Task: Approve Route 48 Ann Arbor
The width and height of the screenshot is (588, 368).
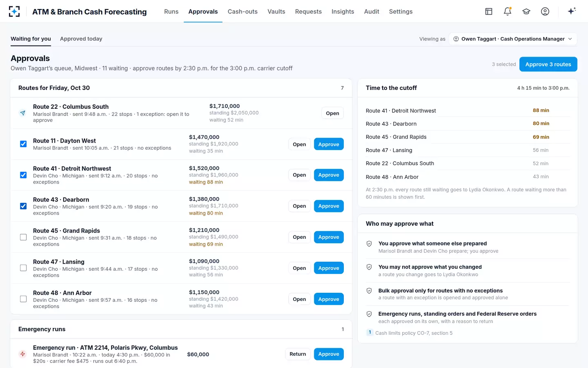Action: point(329,299)
